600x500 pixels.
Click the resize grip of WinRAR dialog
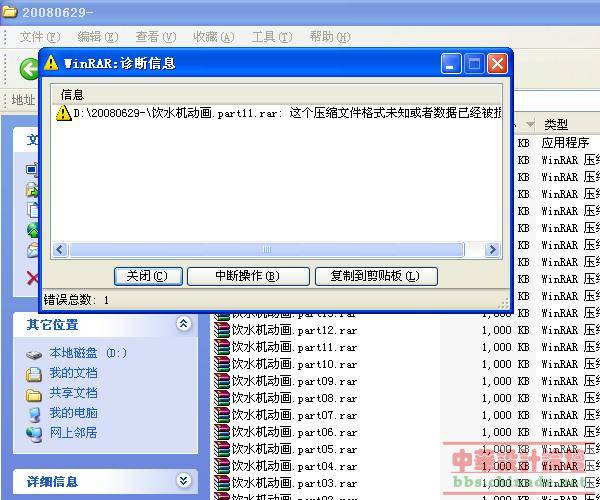[504, 304]
